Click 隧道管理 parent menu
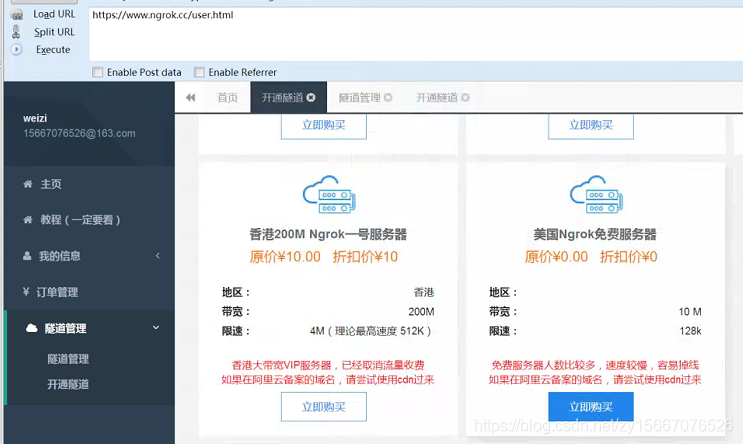The width and height of the screenshot is (743, 444). click(x=65, y=328)
